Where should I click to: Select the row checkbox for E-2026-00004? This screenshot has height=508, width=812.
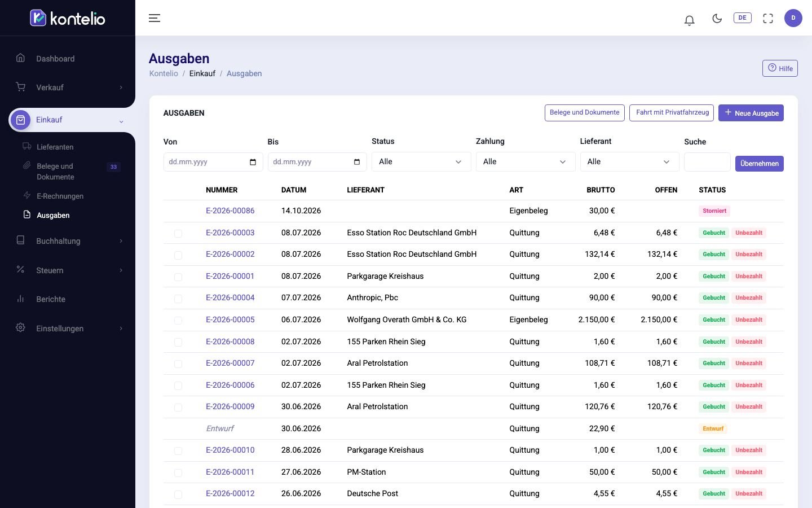[178, 299]
